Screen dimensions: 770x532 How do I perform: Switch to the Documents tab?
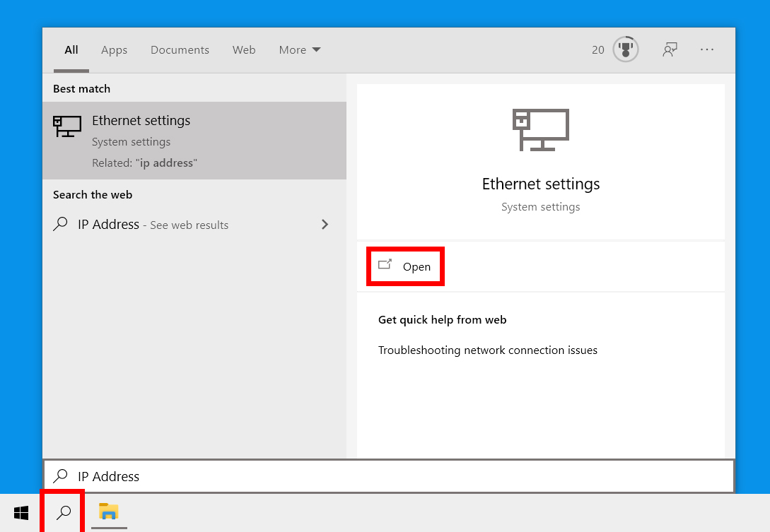click(180, 50)
